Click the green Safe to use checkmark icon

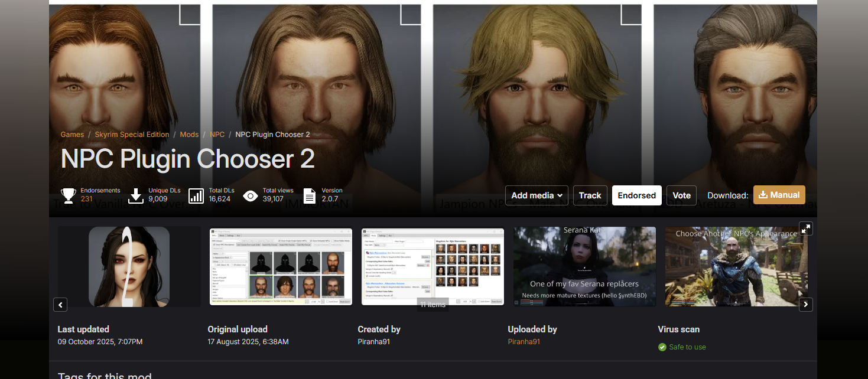point(662,347)
